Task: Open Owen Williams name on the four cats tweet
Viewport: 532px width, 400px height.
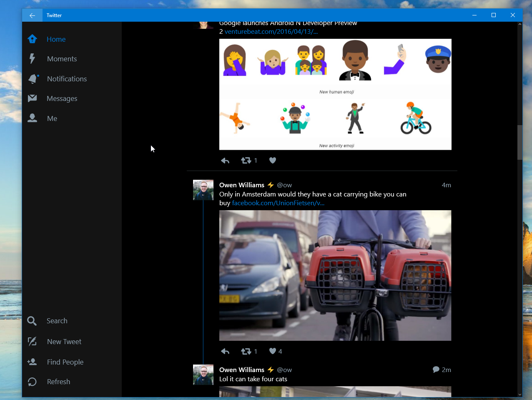Action: point(242,370)
